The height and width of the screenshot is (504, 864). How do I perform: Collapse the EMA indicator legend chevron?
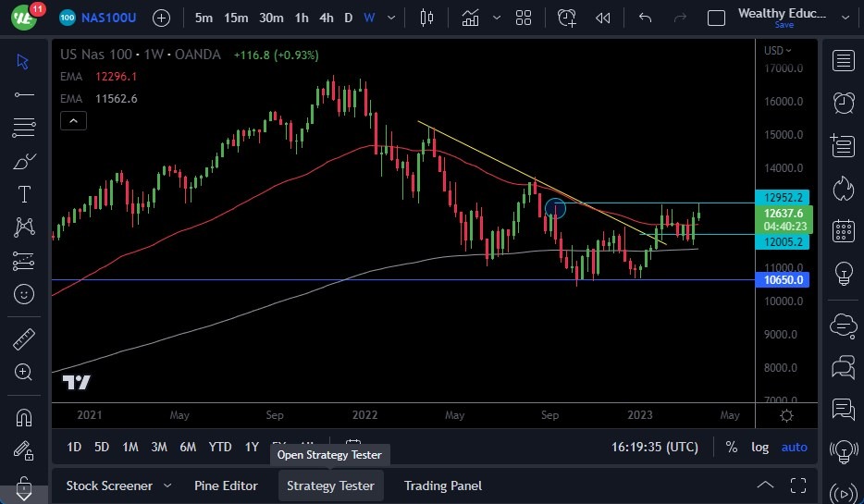coord(73,120)
